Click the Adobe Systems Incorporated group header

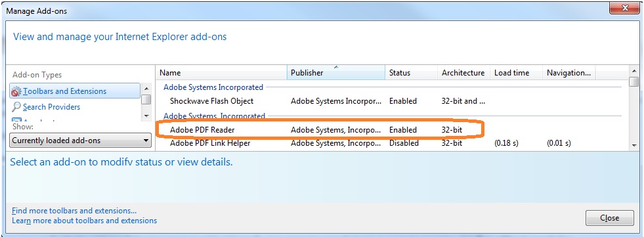tap(213, 87)
